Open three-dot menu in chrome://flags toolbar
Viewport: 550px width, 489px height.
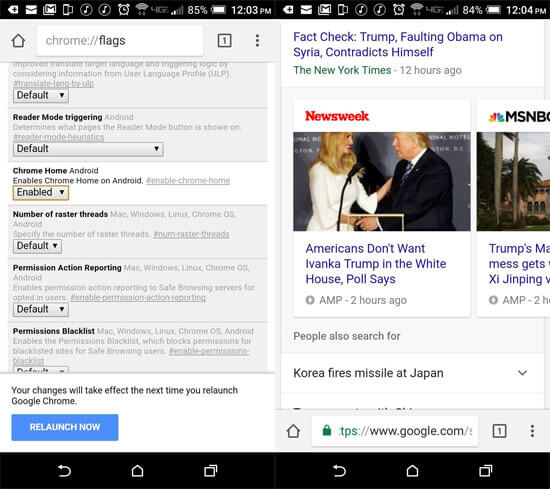point(257,41)
